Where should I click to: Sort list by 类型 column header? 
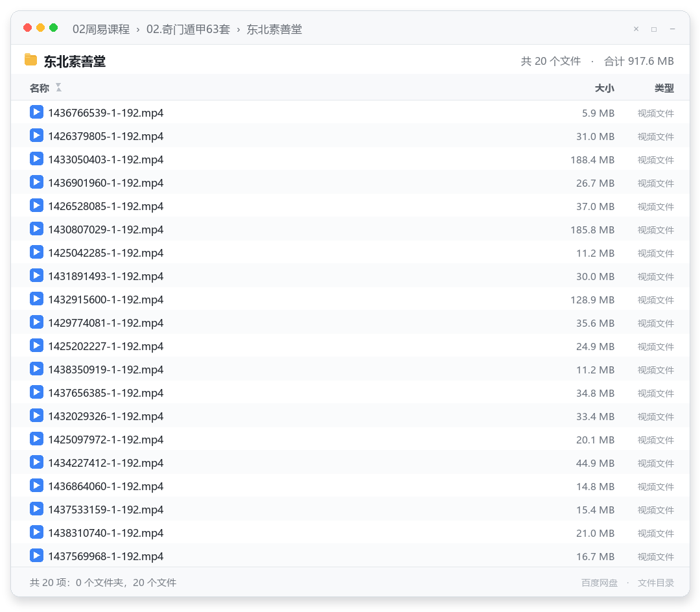664,88
